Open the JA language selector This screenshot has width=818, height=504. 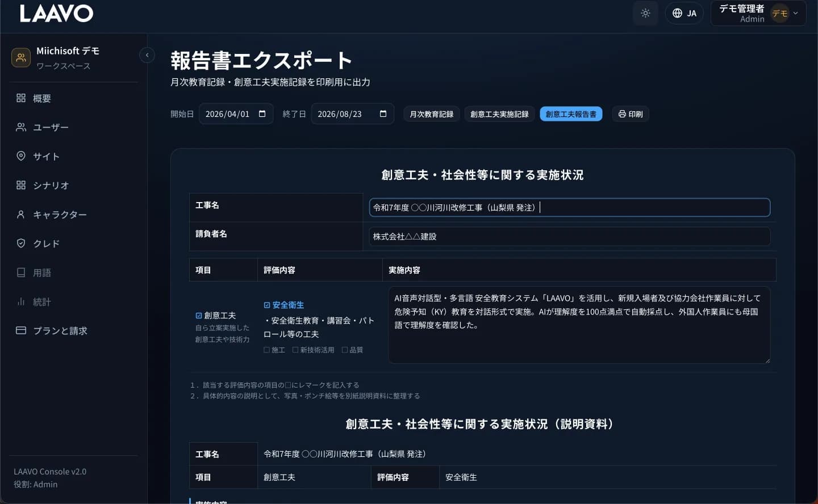pyautogui.click(x=684, y=13)
